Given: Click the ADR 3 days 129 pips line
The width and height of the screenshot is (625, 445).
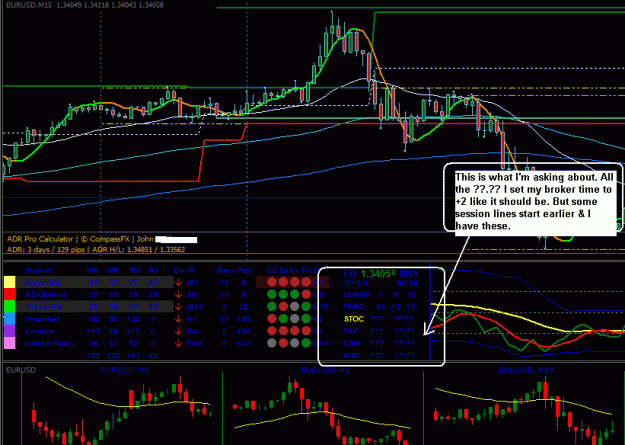Looking at the screenshot, I should click(x=96, y=250).
